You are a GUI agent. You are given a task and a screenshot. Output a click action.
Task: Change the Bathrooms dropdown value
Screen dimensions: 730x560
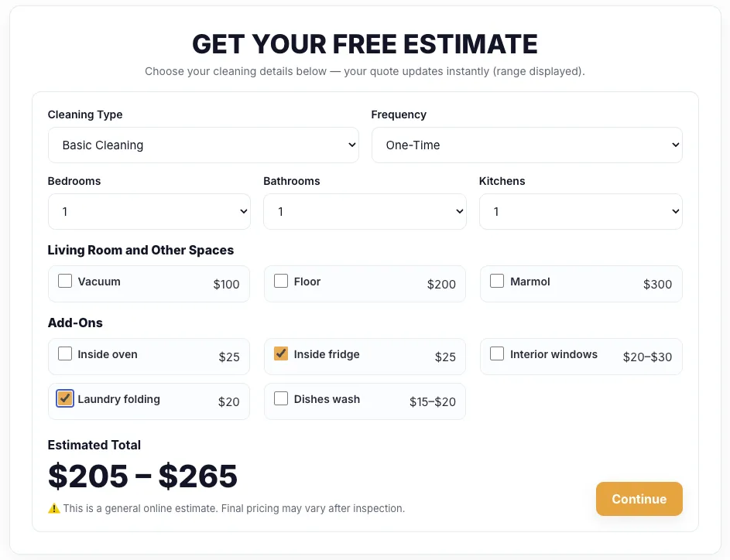pos(365,211)
